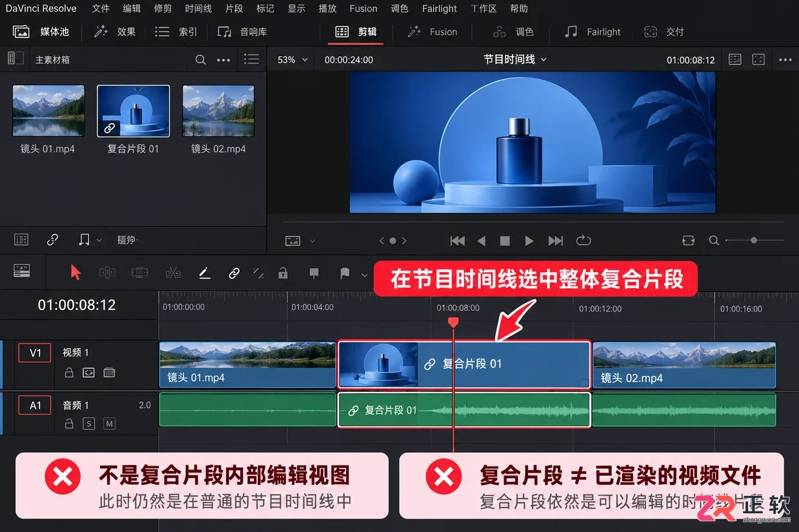Select the red arrow selection tool

click(x=76, y=273)
